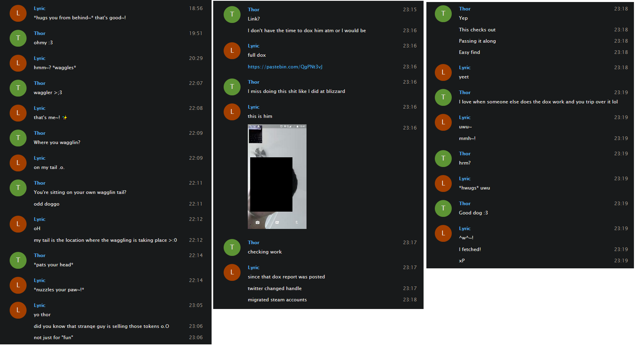Click Lyric's avatar beside 'yeet' message

coord(443,72)
